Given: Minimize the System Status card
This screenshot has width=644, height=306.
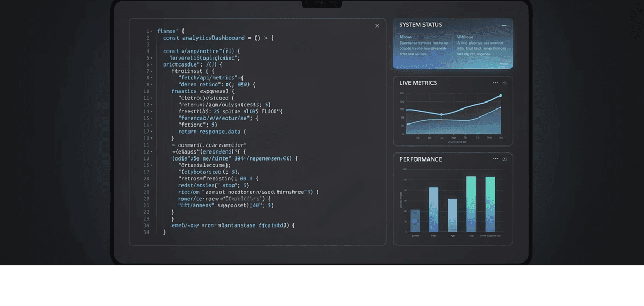Looking at the screenshot, I should click(503, 25).
